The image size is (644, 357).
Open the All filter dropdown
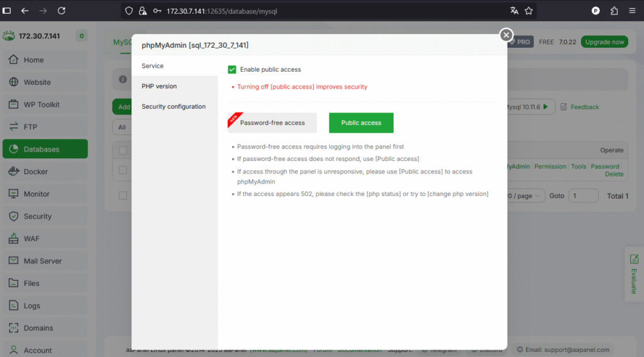(123, 127)
